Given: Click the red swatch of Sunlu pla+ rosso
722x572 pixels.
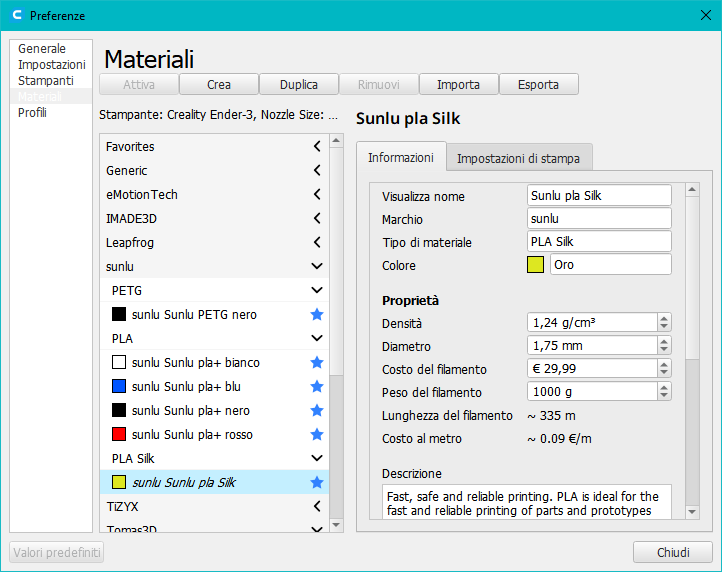Looking at the screenshot, I should [x=119, y=434].
